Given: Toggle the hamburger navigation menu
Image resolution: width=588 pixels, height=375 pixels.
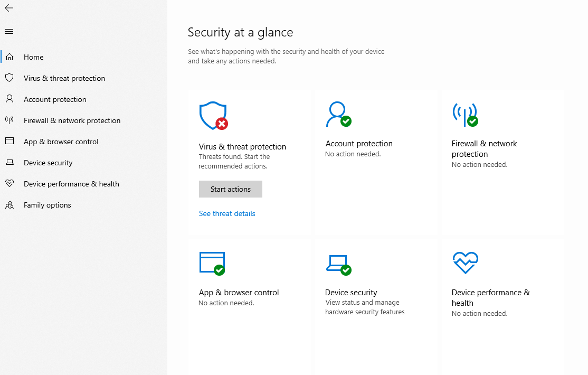Looking at the screenshot, I should tap(9, 32).
